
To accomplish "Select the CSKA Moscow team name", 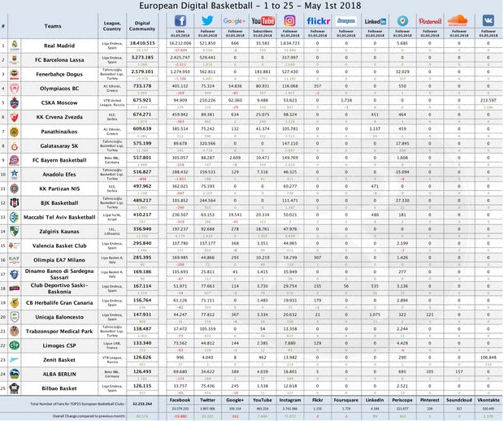I will (59, 103).
